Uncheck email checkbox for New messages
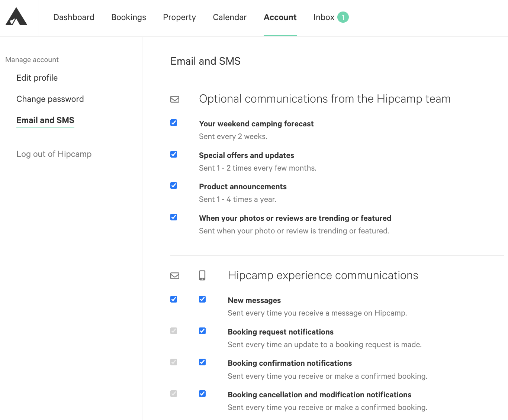Screen dimensions: 508x420 (174, 299)
